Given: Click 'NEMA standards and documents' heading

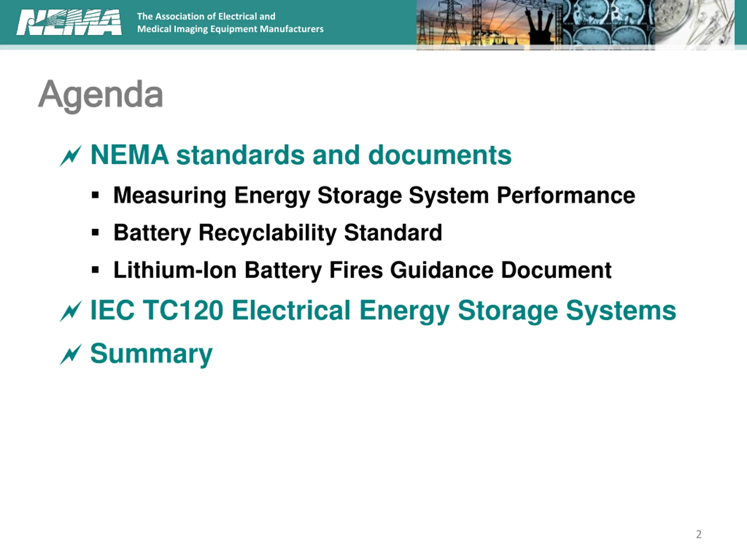Looking at the screenshot, I should point(301,155).
